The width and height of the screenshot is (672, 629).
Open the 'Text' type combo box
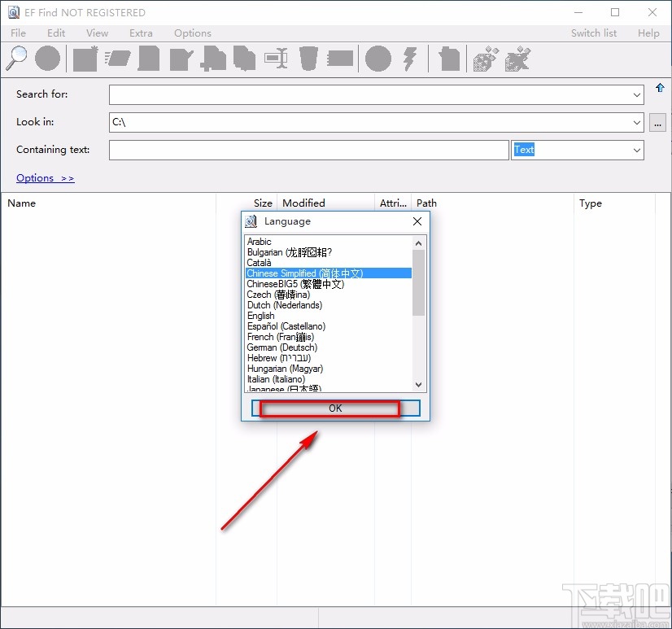636,151
